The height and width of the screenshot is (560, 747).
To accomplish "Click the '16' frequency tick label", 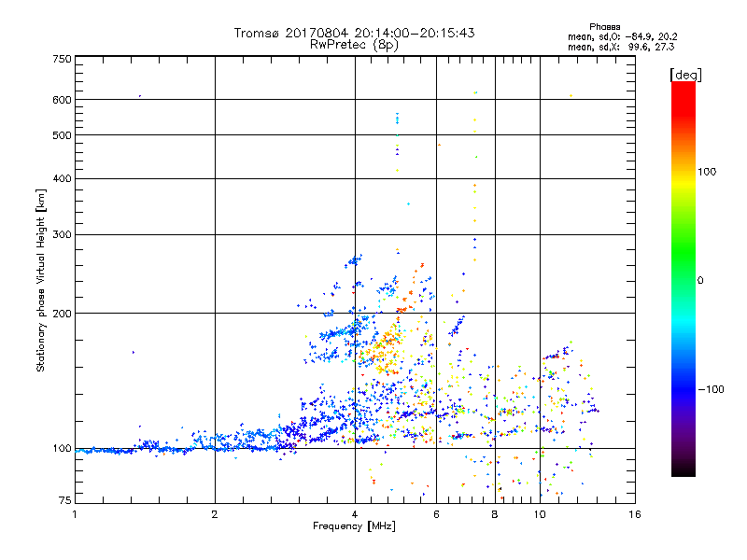I will [x=635, y=514].
